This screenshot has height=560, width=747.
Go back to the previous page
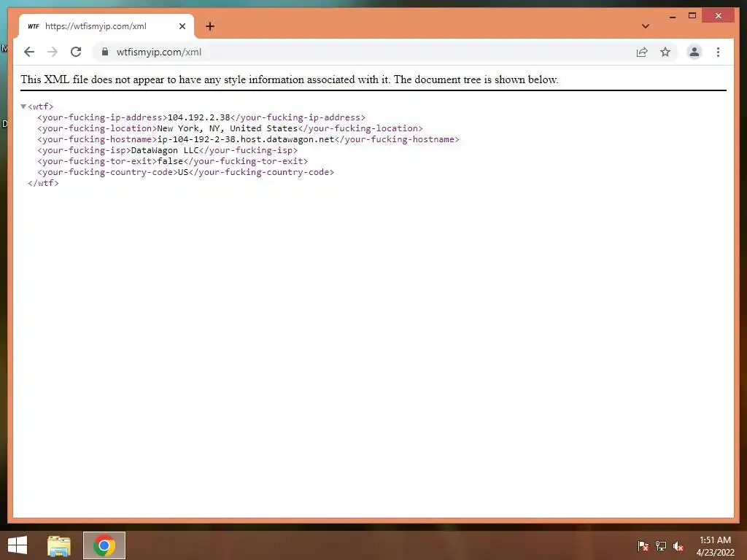pyautogui.click(x=29, y=52)
